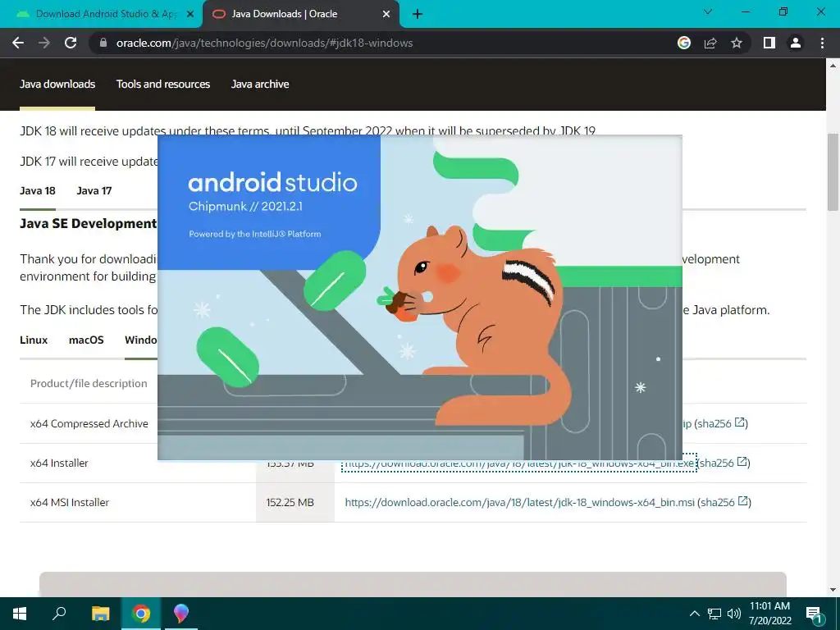This screenshot has width=840, height=630.
Task: Select the Java Downloads | Oracle tab
Action: point(301,14)
